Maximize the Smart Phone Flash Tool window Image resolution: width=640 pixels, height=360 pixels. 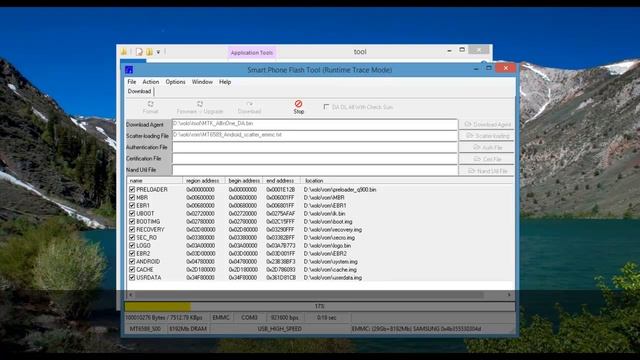click(x=489, y=68)
